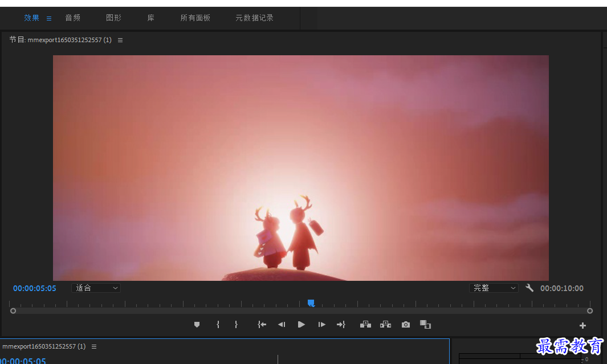Click the duration timecode 00:00:10:00
This screenshot has width=607, height=364.
(x=562, y=289)
